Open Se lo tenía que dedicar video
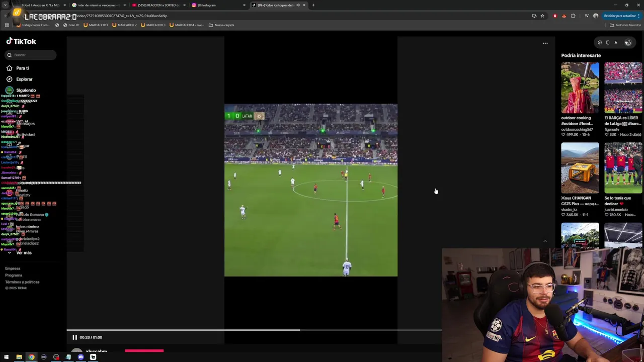Image resolution: width=644 pixels, height=362 pixels. pos(623,168)
